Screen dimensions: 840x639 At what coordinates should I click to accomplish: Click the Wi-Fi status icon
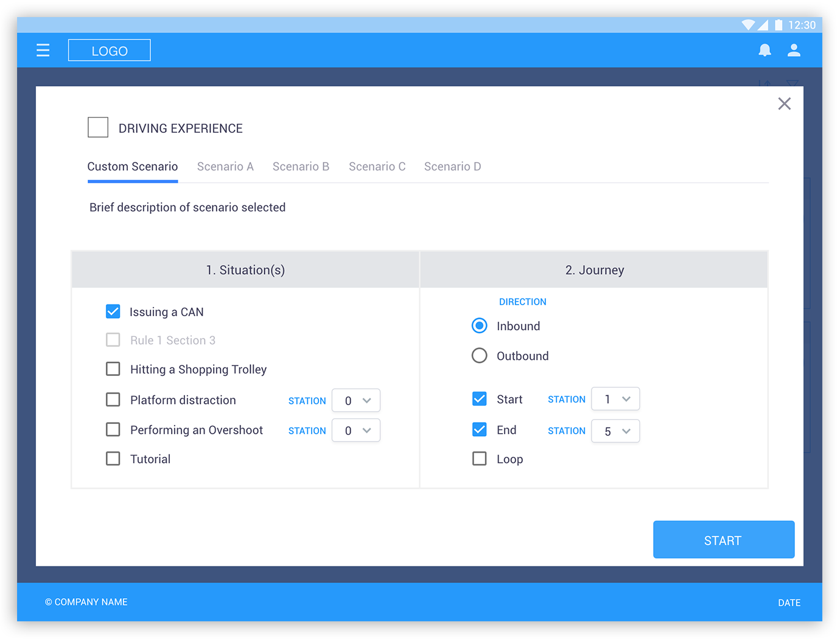[x=748, y=25]
